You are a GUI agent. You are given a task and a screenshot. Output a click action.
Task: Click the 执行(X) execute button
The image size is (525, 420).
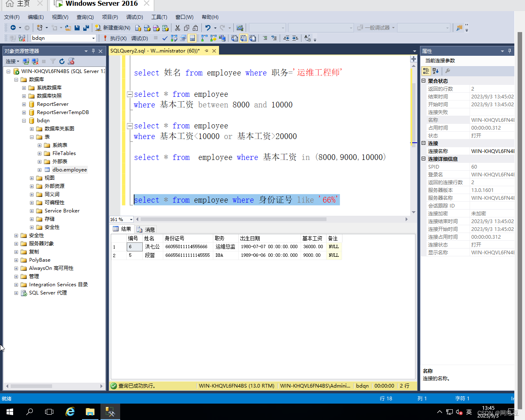point(114,38)
